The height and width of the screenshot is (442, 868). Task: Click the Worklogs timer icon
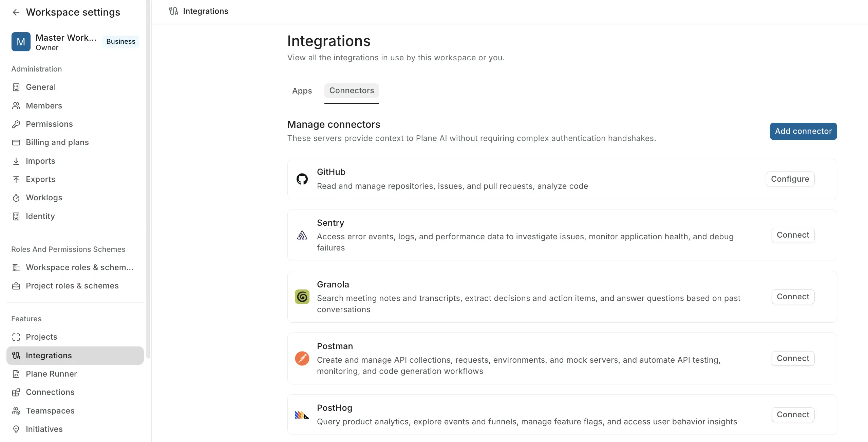tap(16, 198)
